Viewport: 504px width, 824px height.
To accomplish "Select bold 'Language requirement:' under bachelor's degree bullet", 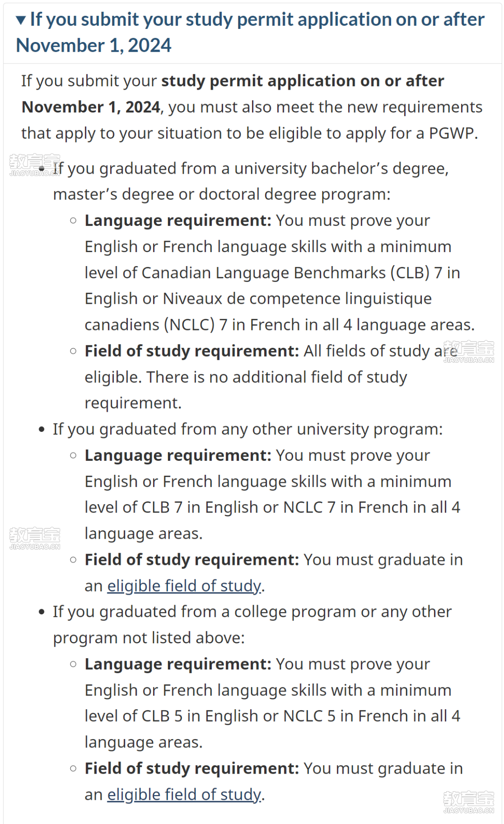I will 178,220.
